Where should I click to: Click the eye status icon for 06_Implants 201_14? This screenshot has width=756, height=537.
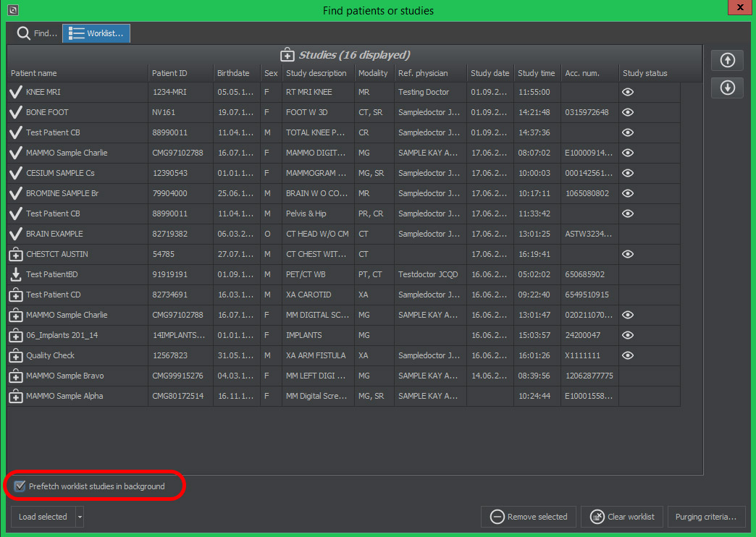[x=628, y=336]
